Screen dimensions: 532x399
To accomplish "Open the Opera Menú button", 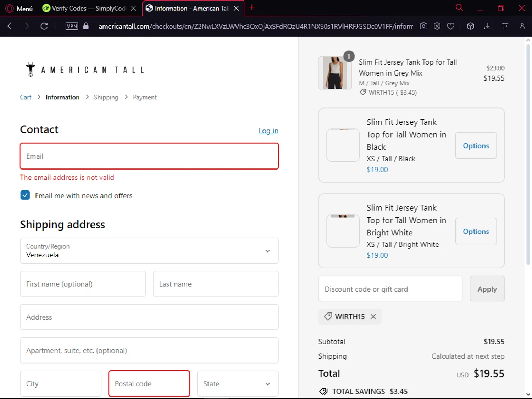I will [x=19, y=8].
